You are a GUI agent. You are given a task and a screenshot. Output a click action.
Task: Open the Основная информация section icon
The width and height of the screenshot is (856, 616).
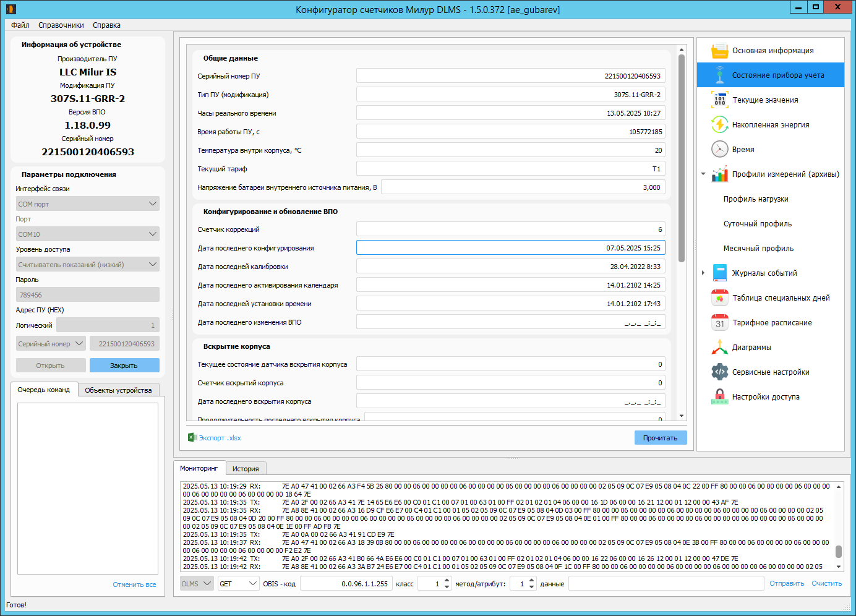click(719, 51)
